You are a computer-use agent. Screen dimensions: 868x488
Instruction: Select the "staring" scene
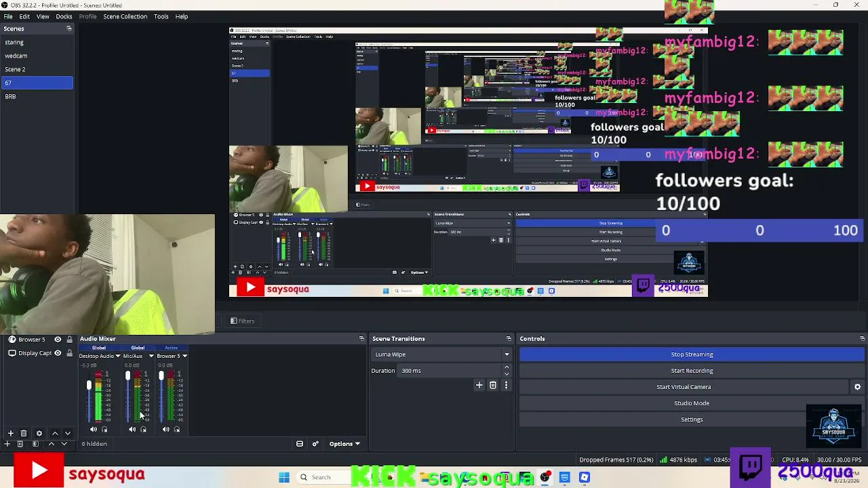[37, 42]
